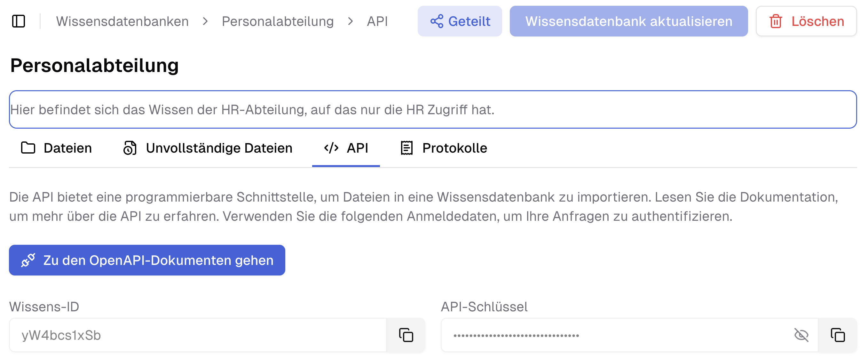Click the chevron between Wissensdatenbanken and Personalabteilung
Screen dimensions: 868x359
click(x=205, y=21)
